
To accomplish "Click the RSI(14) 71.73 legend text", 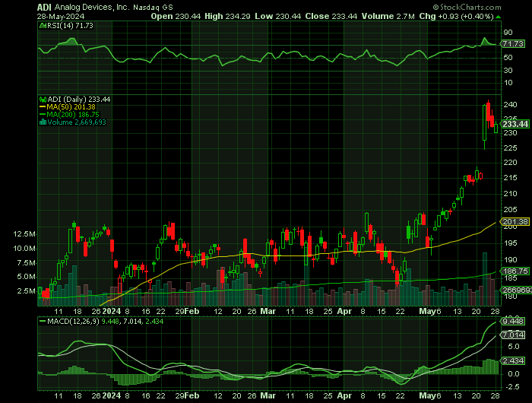I will point(70,25).
